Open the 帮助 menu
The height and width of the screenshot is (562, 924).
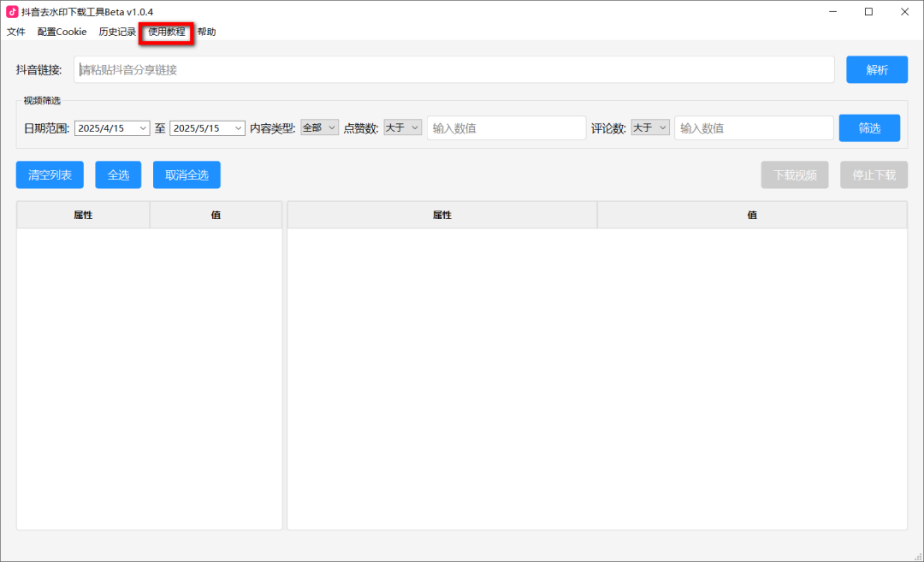pos(207,32)
